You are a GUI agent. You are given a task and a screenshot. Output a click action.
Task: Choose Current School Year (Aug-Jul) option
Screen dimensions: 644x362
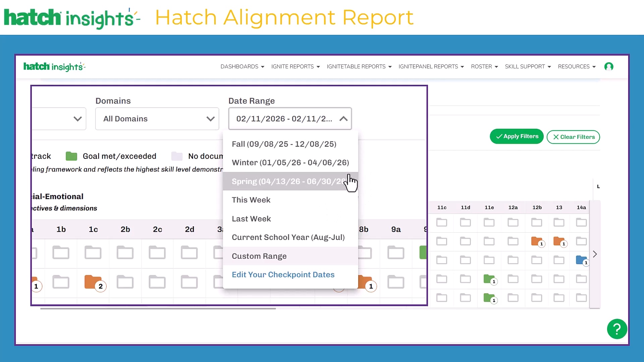pyautogui.click(x=290, y=237)
